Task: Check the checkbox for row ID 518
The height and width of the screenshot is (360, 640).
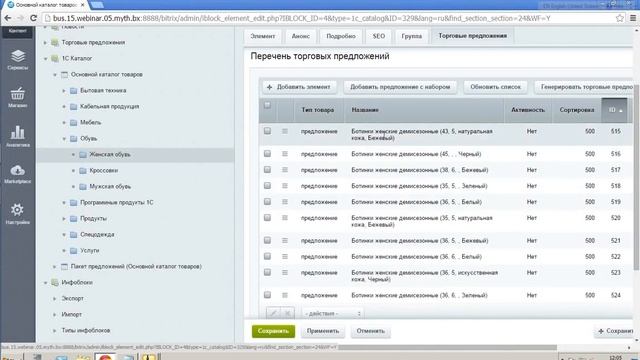Action: tap(267, 185)
